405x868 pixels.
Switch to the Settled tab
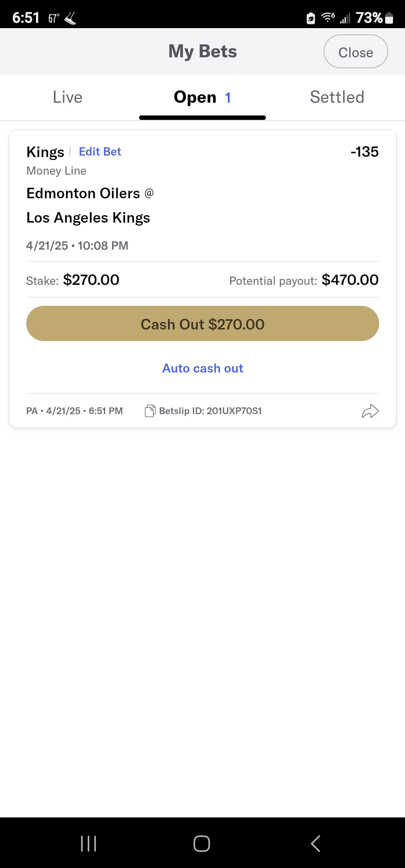coord(337,97)
